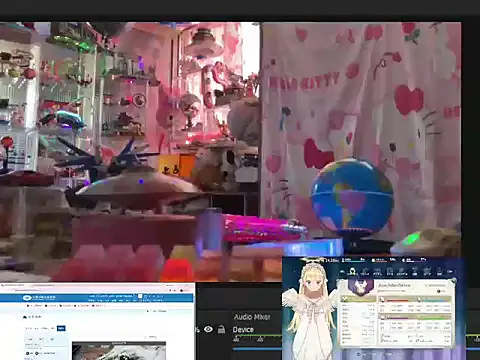The width and height of the screenshot is (480, 360).
Task: Select the Audio Mixer panel title
Action: pos(252,317)
